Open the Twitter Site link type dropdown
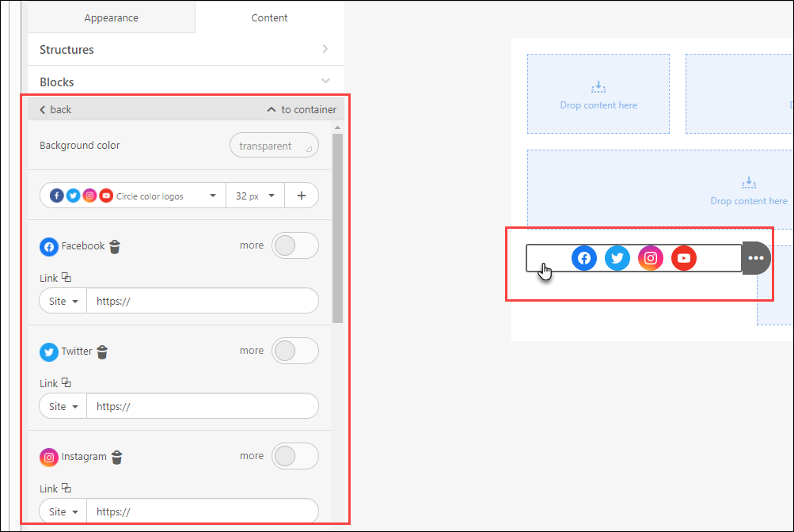Image resolution: width=794 pixels, height=532 pixels. 63,406
